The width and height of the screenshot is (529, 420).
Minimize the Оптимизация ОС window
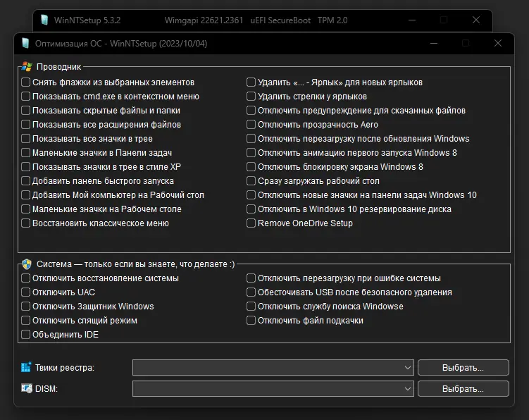(434, 43)
